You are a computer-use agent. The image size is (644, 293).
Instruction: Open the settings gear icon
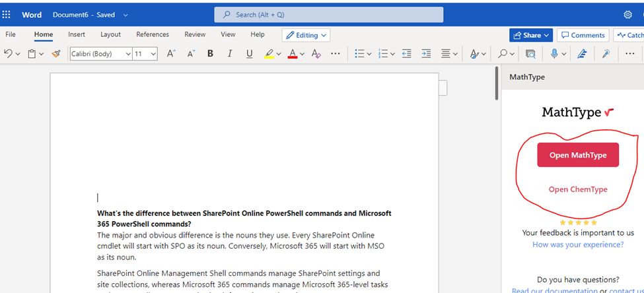627,15
